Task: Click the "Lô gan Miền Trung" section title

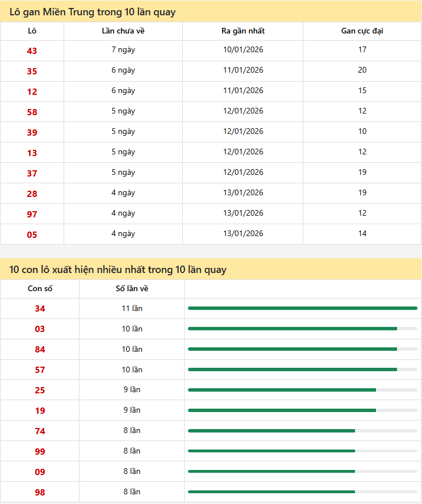Action: click(x=93, y=11)
